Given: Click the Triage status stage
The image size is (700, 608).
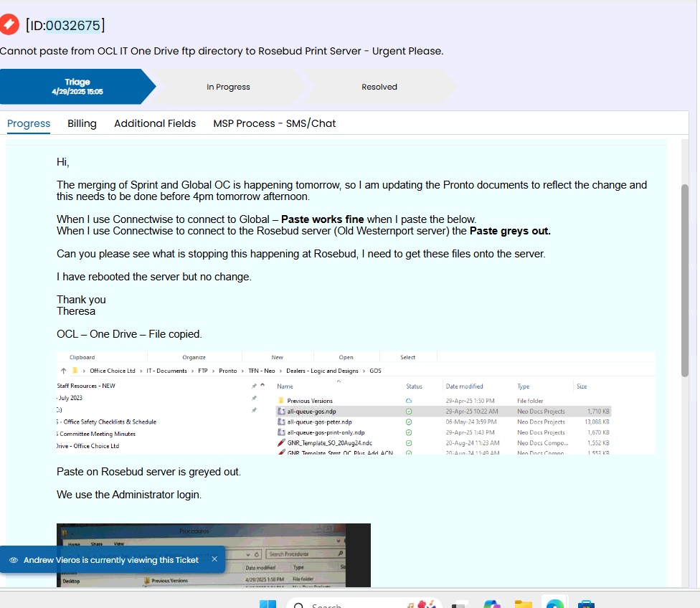Looking at the screenshot, I should pyautogui.click(x=77, y=87).
